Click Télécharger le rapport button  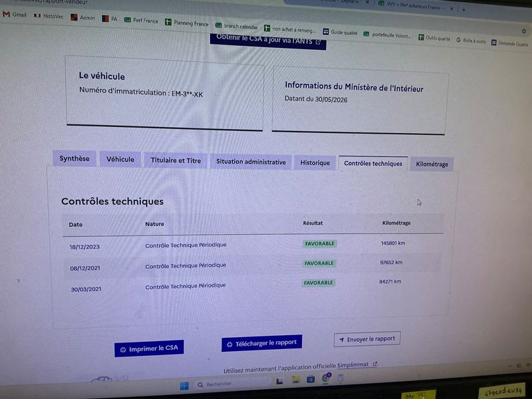point(261,343)
